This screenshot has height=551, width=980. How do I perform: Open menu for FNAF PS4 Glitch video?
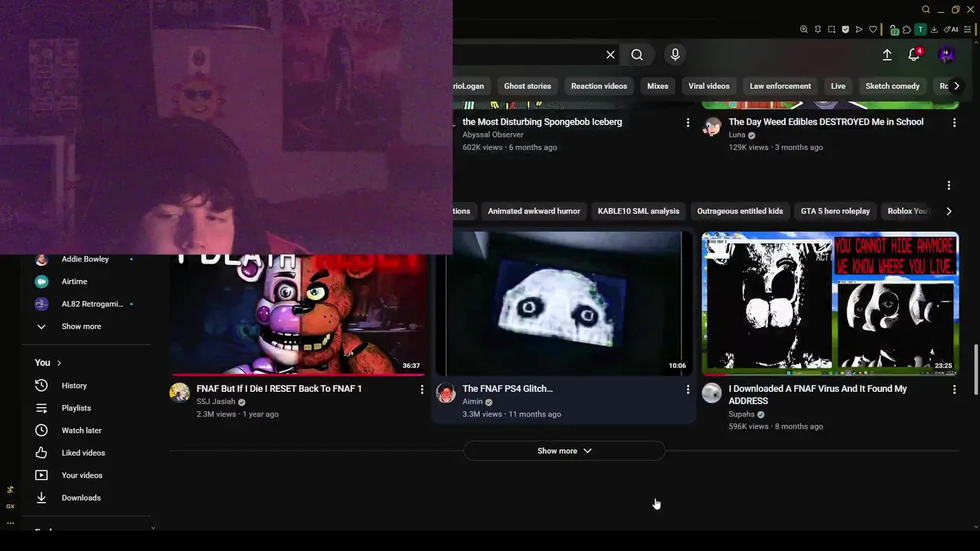[x=688, y=390]
